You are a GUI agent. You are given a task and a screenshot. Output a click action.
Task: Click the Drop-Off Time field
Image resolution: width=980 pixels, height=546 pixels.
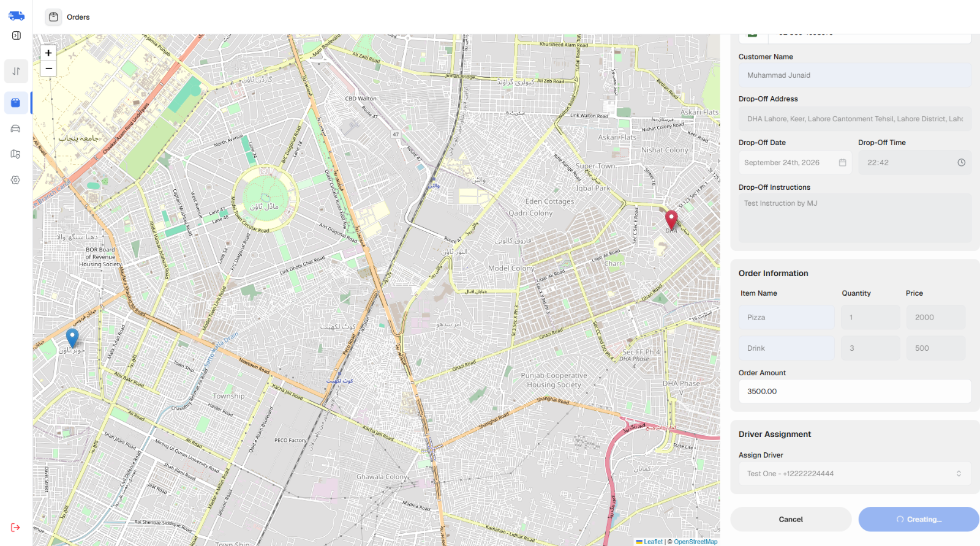tap(915, 163)
